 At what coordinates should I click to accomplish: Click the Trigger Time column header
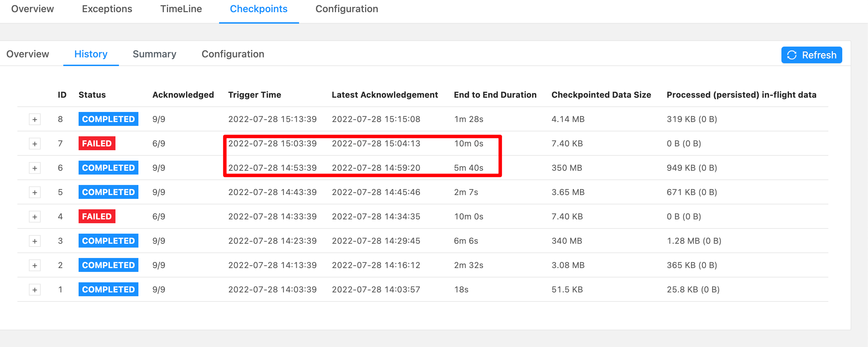[x=255, y=95]
